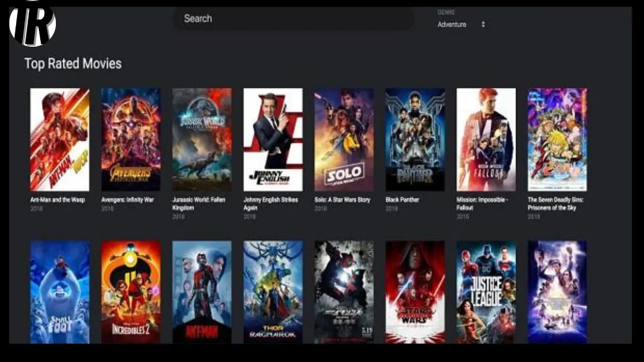This screenshot has width=644, height=362.
Task: Open the Ant-Man poster in second row
Action: [x=202, y=292]
